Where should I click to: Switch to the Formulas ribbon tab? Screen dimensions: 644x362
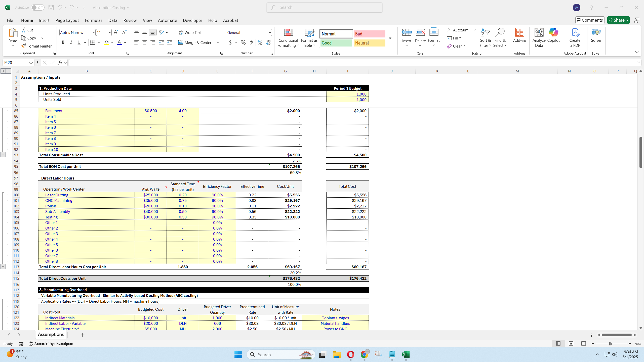pyautogui.click(x=93, y=20)
